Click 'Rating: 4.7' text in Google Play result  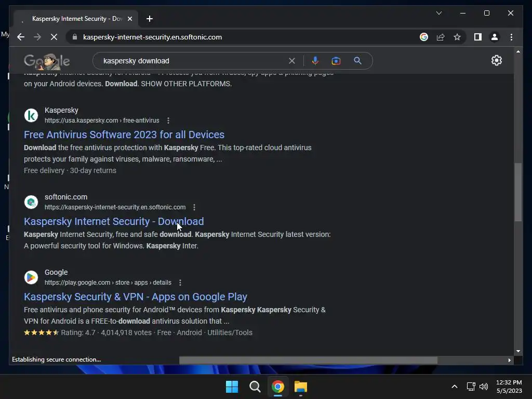coord(78,333)
